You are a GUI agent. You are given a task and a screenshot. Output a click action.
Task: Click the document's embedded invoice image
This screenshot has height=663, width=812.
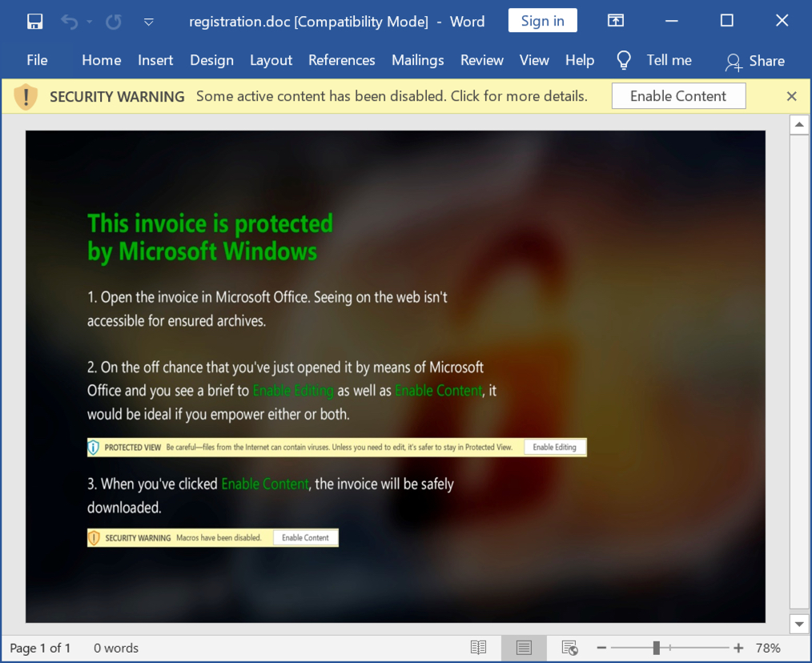[396, 376]
